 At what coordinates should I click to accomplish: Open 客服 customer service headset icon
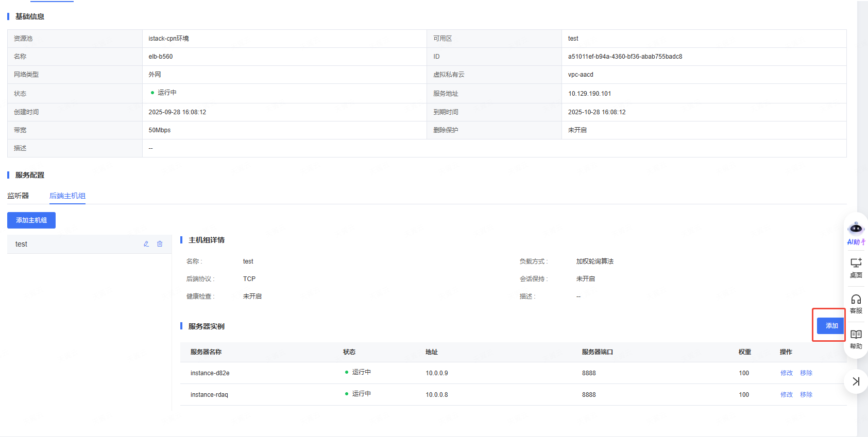pos(856,303)
